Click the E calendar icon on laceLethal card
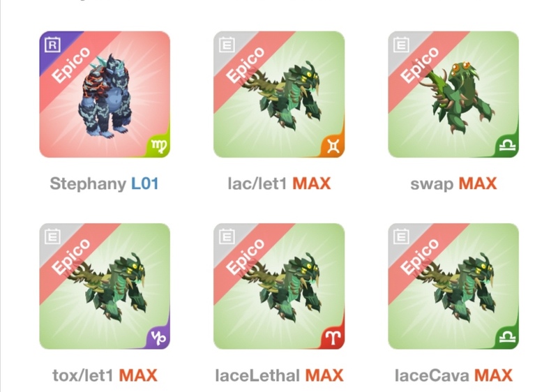Viewport: 558px width, 392px height. pyautogui.click(x=227, y=236)
